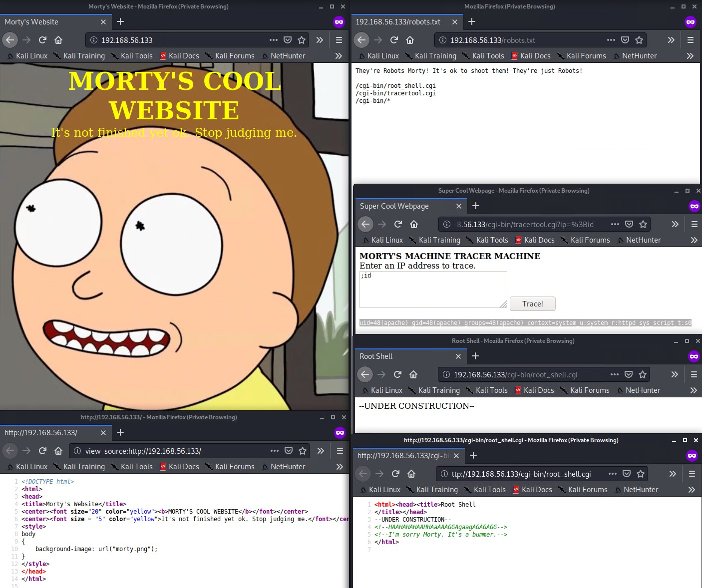Bookmark star in Morty's Website window
The image size is (702, 588).
[x=302, y=40]
